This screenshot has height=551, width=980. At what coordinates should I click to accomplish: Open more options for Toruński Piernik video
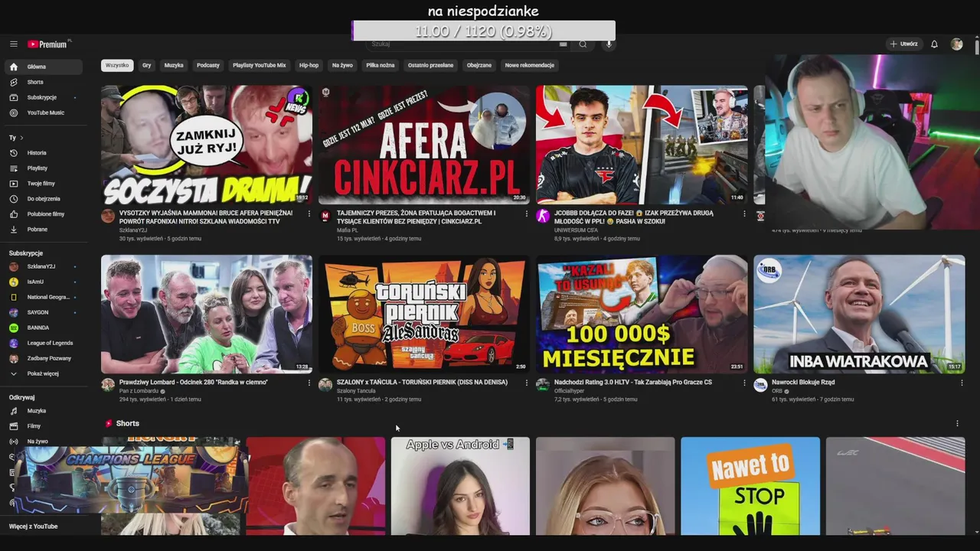pos(527,383)
